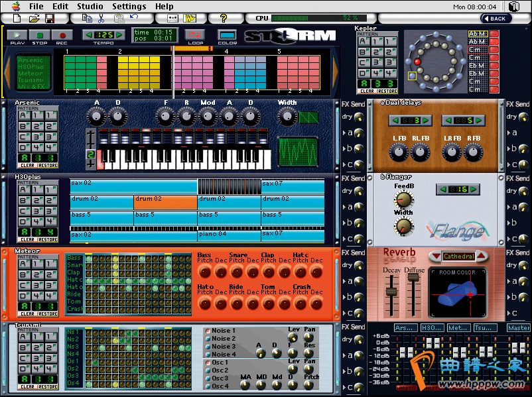Click the yellow question mark help icon
This screenshot has width=532, height=397.
[x=223, y=19]
